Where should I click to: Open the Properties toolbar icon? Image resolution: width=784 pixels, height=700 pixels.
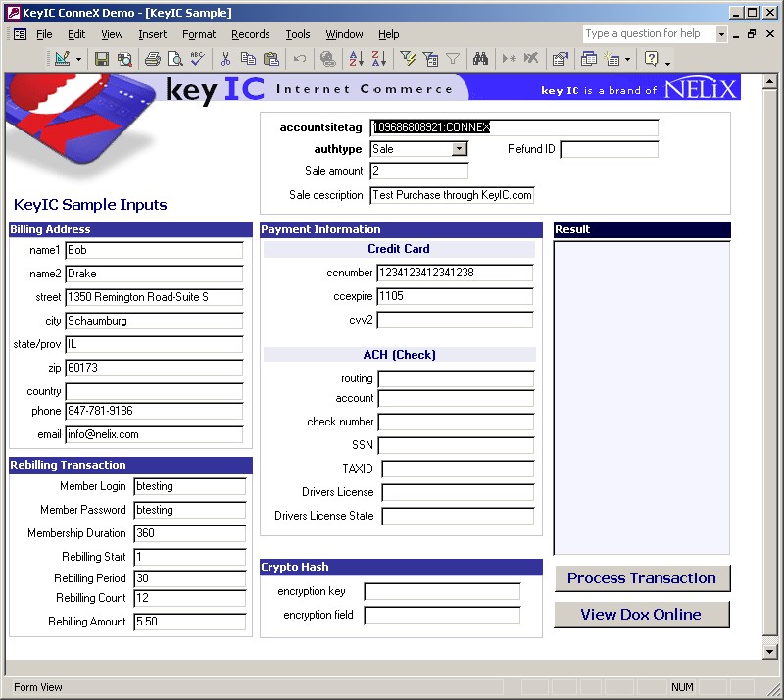pyautogui.click(x=560, y=59)
